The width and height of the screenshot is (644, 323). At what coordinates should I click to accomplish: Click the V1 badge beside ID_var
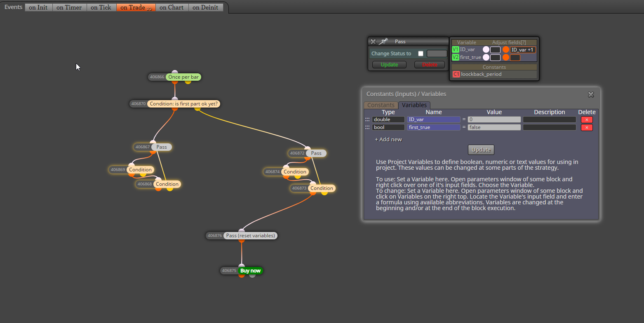(456, 49)
